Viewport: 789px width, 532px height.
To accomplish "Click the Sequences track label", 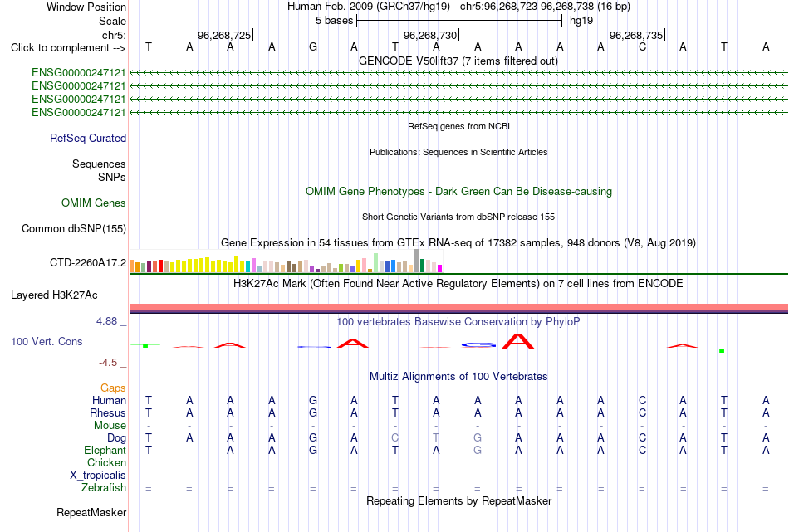I will coord(99,164).
